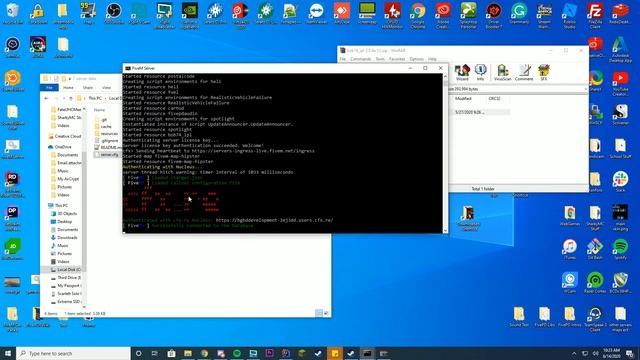Select Creative Cloud in navigation pane

pyautogui.click(x=64, y=136)
